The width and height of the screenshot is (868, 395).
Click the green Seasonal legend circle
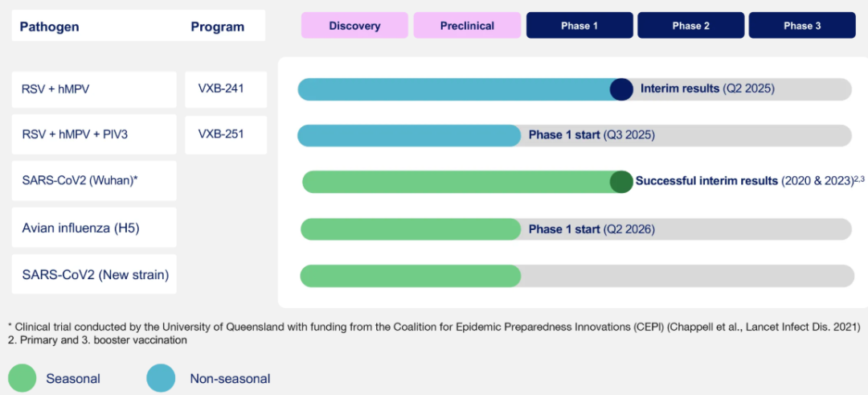tap(23, 378)
